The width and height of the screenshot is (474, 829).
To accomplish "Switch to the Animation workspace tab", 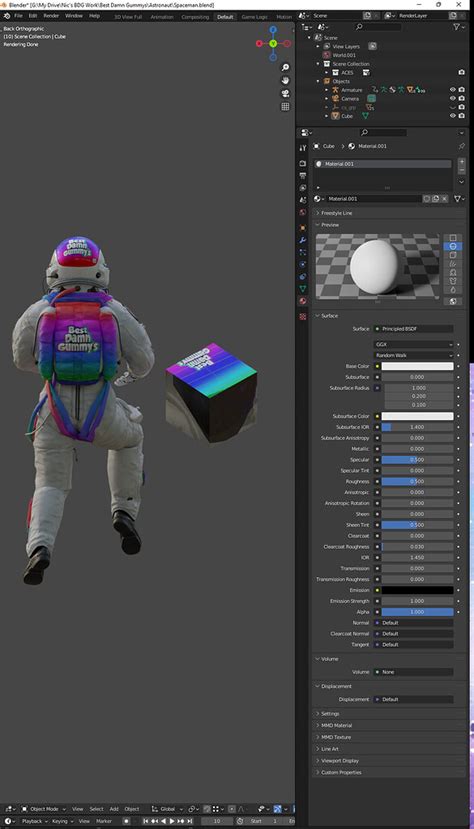I will pyautogui.click(x=162, y=17).
